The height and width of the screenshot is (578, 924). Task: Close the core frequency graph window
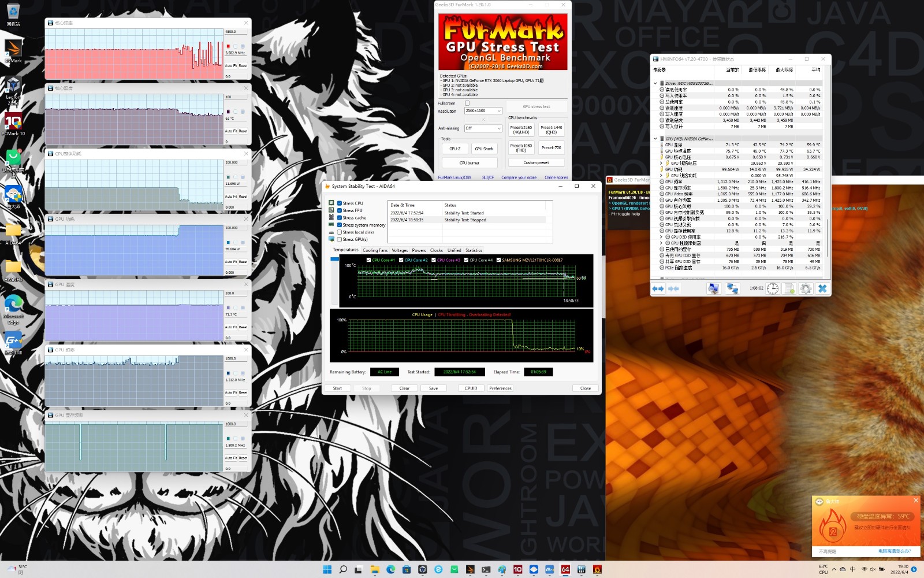point(245,23)
